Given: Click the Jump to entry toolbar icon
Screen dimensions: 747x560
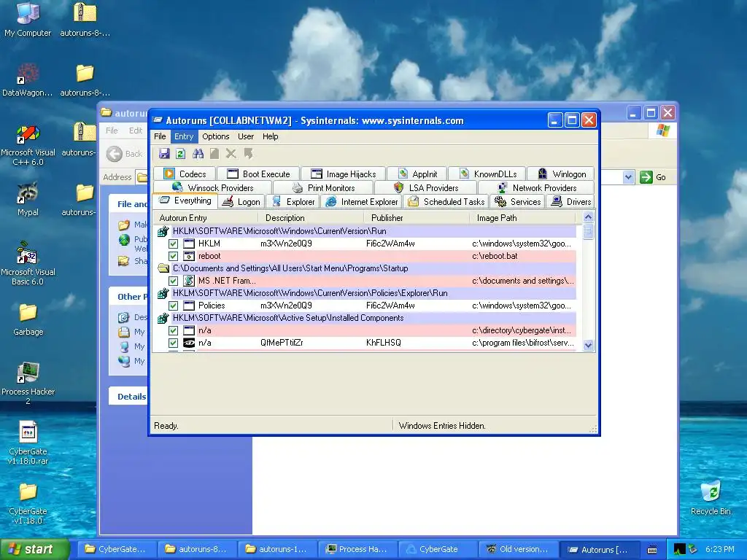Looking at the screenshot, I should coord(248,153).
